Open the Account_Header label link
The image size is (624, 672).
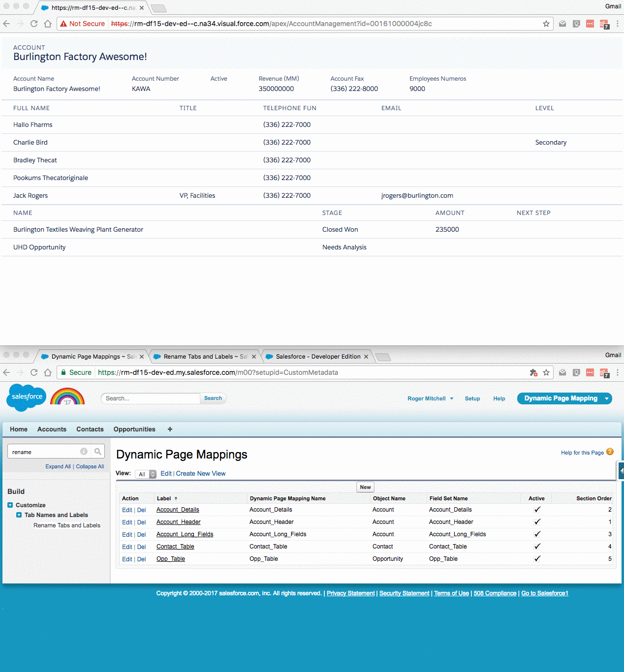coord(179,522)
